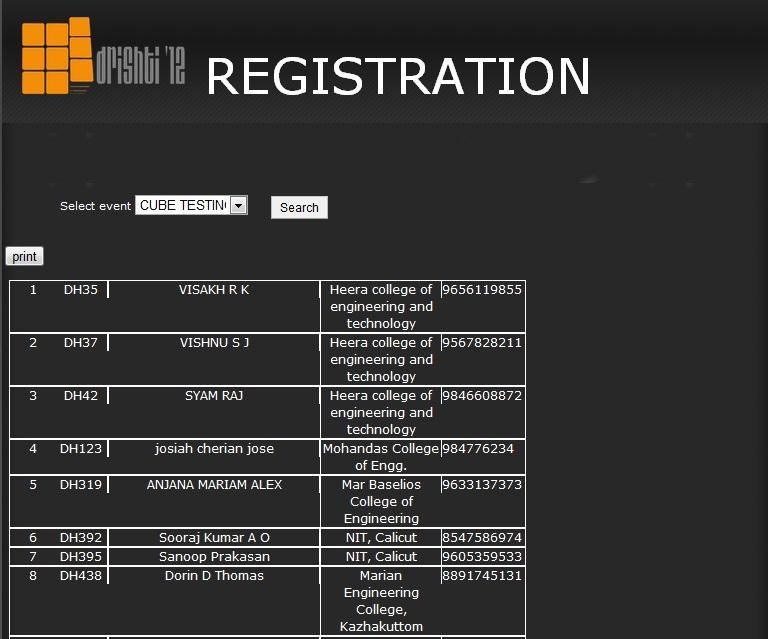Select name Sanoop Prakasan
The image size is (768, 639).
[x=214, y=556]
